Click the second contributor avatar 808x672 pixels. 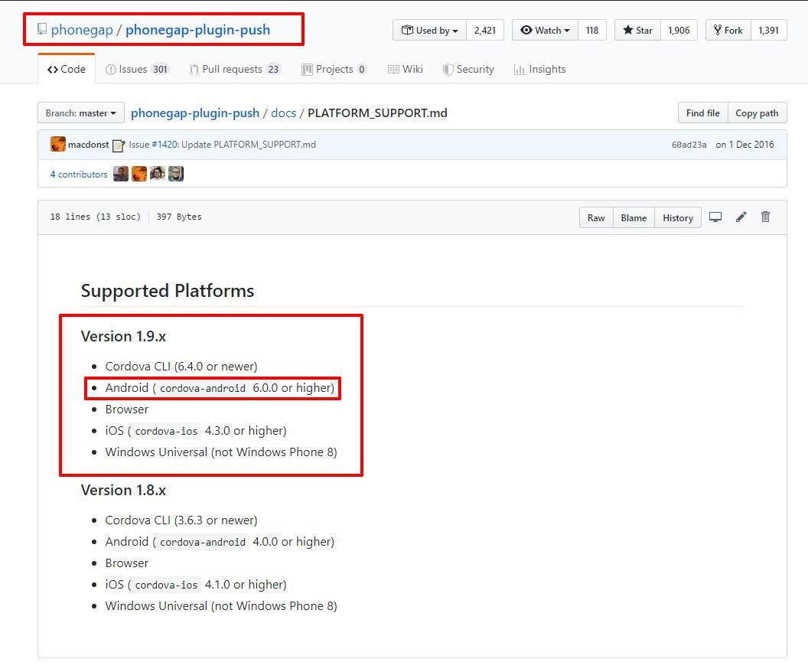[x=139, y=174]
